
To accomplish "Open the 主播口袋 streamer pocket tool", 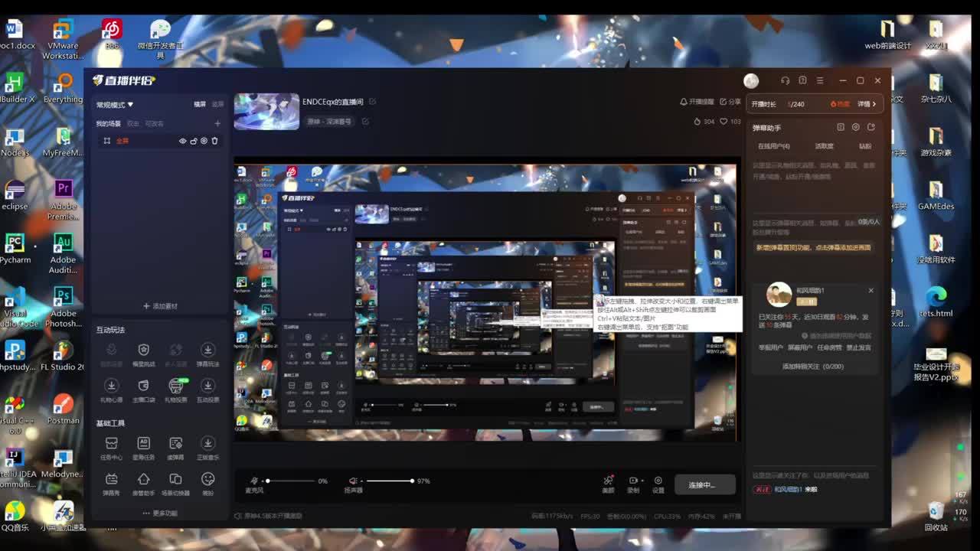I will [x=143, y=390].
